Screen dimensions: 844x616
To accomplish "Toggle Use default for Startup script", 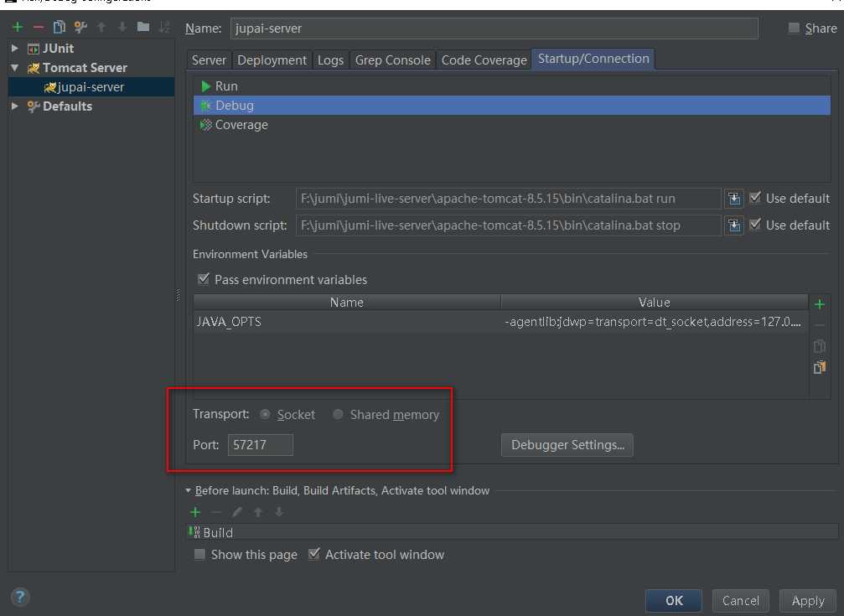I will tap(754, 198).
